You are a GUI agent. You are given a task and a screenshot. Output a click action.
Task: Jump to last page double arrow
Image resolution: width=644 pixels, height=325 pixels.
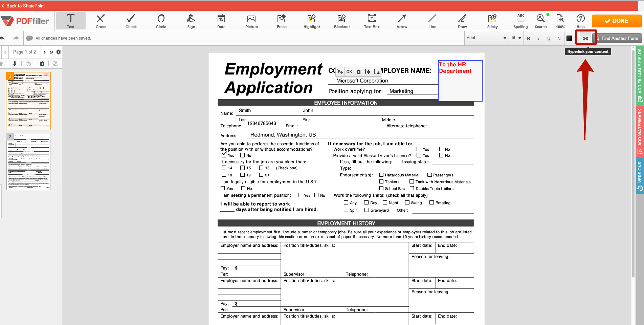click(51, 52)
